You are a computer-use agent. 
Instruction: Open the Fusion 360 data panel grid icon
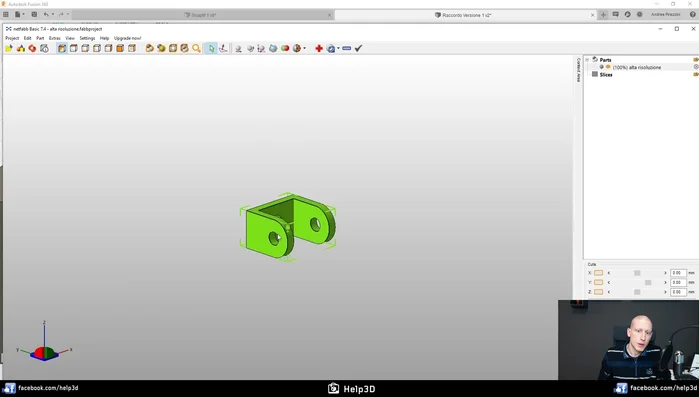(x=6, y=14)
